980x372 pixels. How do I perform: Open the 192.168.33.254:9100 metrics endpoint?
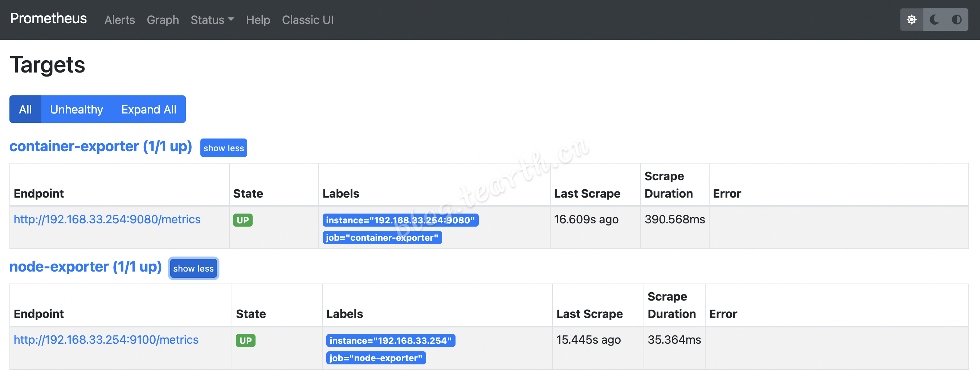pyautogui.click(x=106, y=340)
